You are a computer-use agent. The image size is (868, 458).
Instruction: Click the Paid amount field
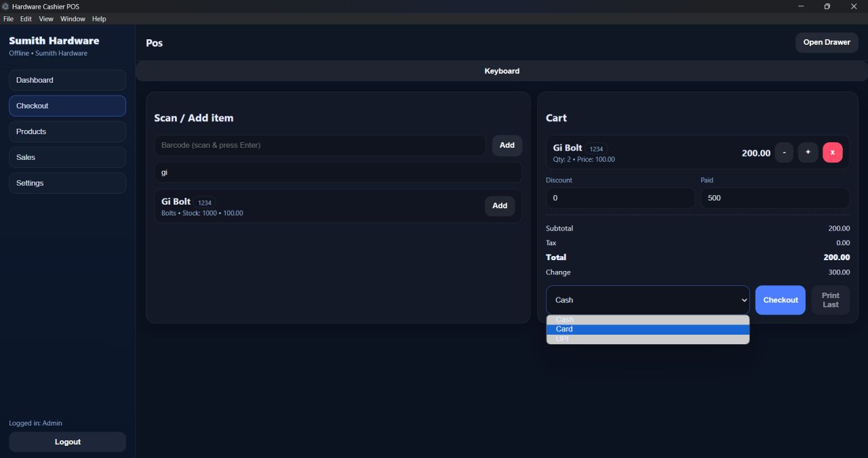[775, 198]
